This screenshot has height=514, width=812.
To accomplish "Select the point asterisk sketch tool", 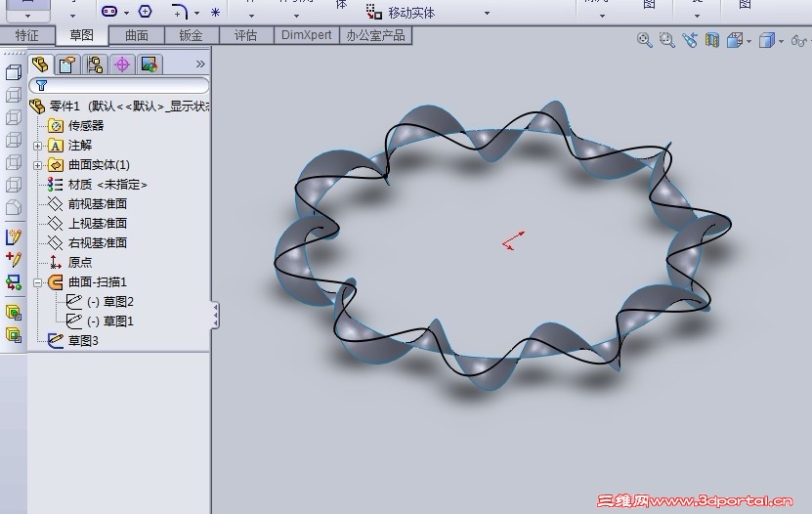I will tap(215, 12).
